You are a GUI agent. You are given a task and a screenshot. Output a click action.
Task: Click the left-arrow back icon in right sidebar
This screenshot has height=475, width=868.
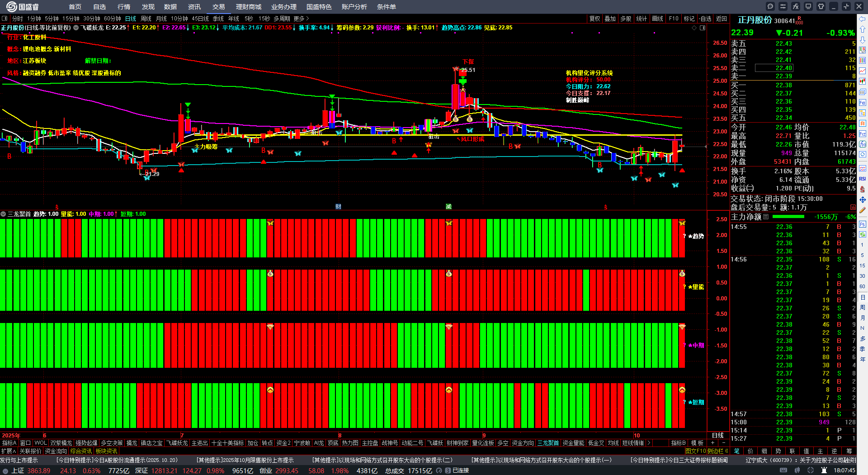point(863,19)
